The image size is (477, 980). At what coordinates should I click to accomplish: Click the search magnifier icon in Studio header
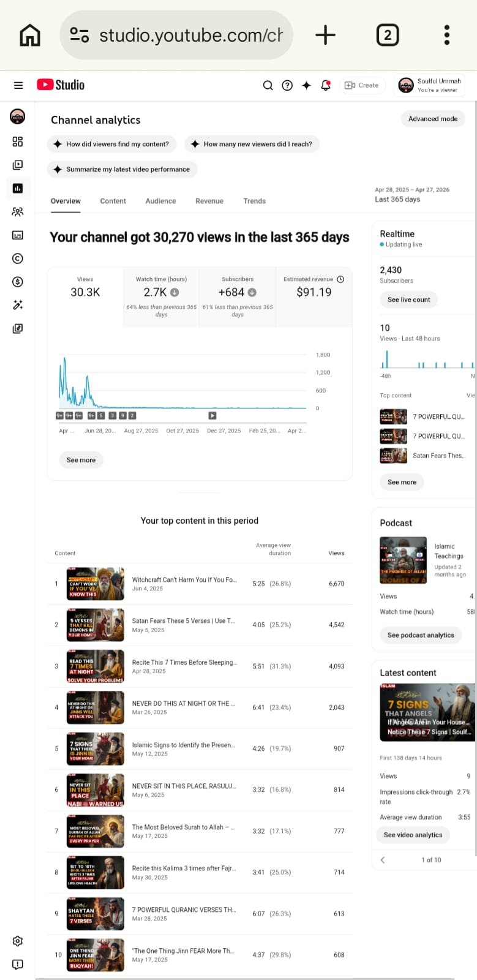click(x=268, y=86)
